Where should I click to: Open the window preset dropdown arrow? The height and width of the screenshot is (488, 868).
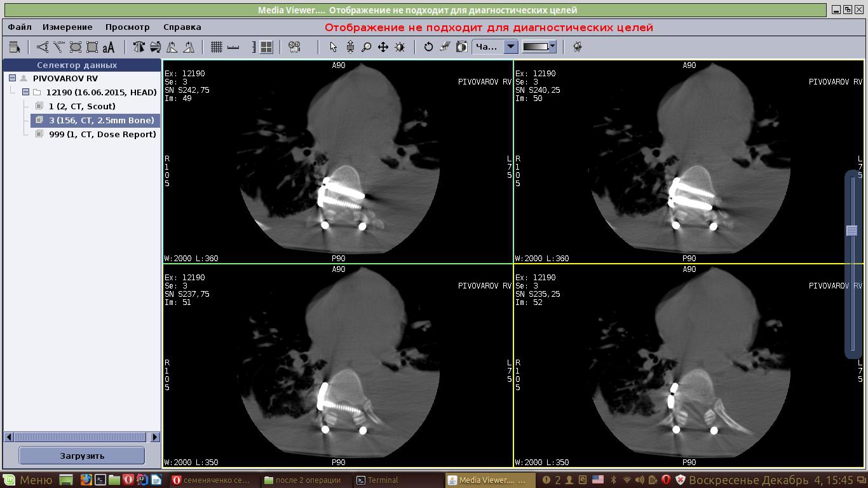point(511,47)
